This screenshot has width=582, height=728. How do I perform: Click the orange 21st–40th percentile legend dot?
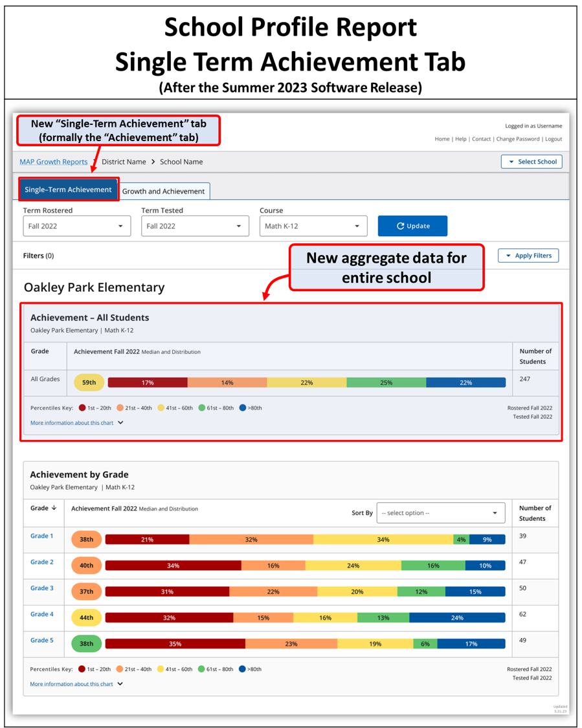tap(120, 407)
